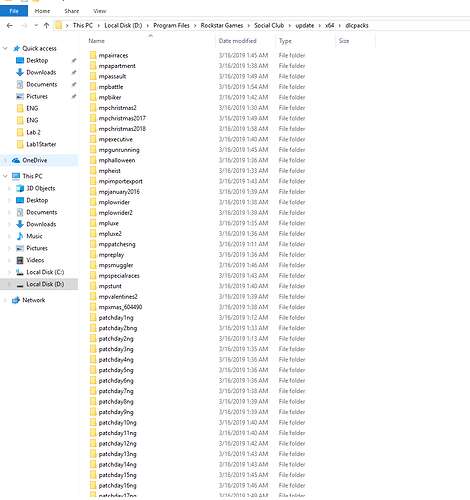Viewport: 470px width, 500px height.
Task: Click Program Files breadcrumb
Action: coord(171,25)
